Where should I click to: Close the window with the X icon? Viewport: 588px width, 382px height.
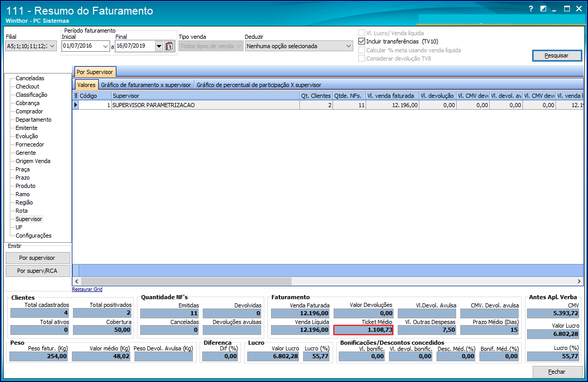click(x=579, y=9)
